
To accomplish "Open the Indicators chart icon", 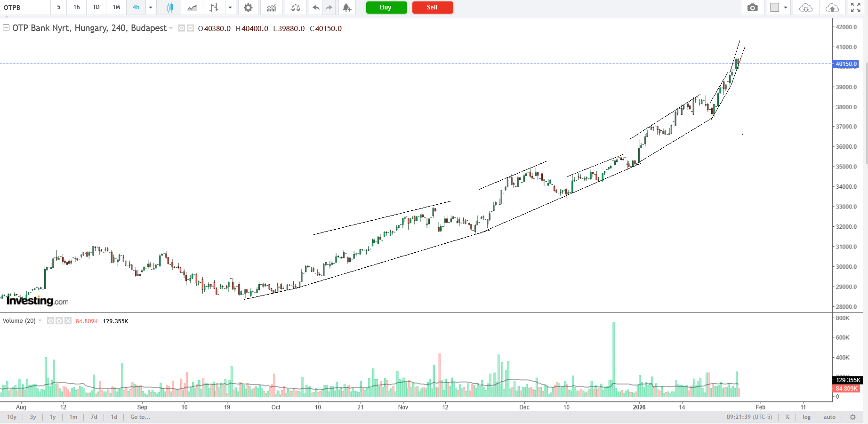I will point(271,8).
